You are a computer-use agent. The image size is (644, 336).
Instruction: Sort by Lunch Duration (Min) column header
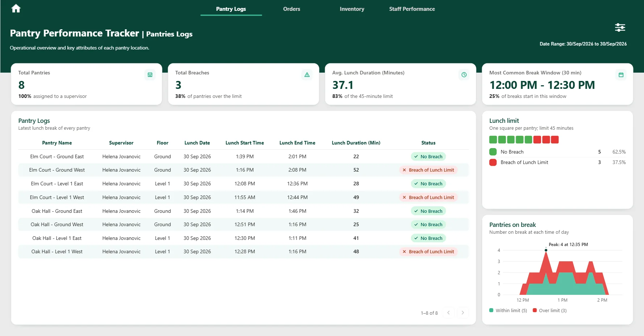click(356, 143)
